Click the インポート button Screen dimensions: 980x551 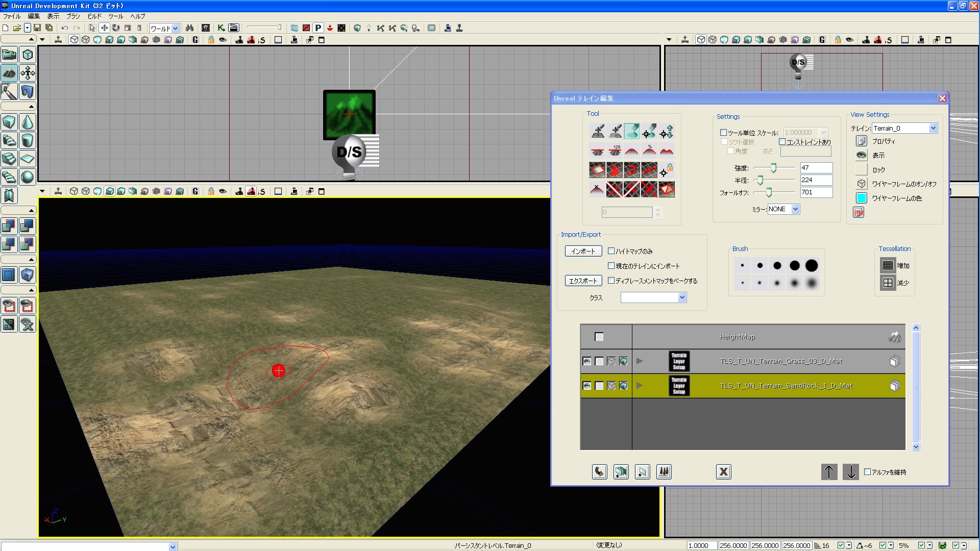583,251
